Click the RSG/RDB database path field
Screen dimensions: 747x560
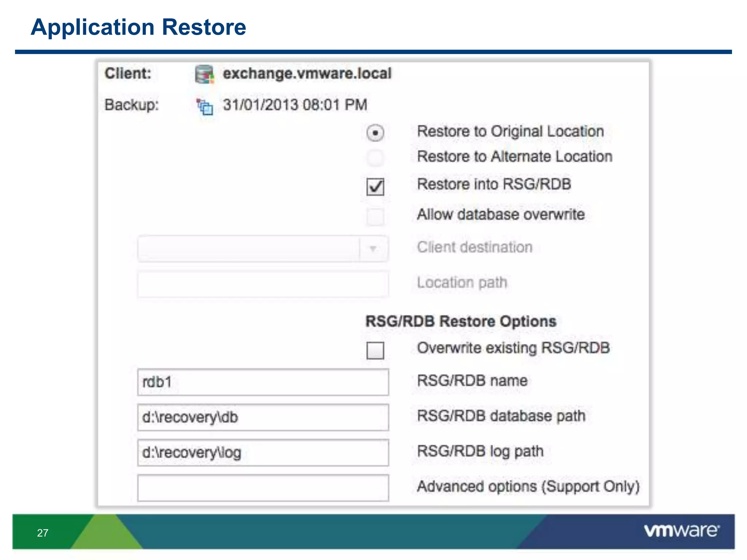263,417
